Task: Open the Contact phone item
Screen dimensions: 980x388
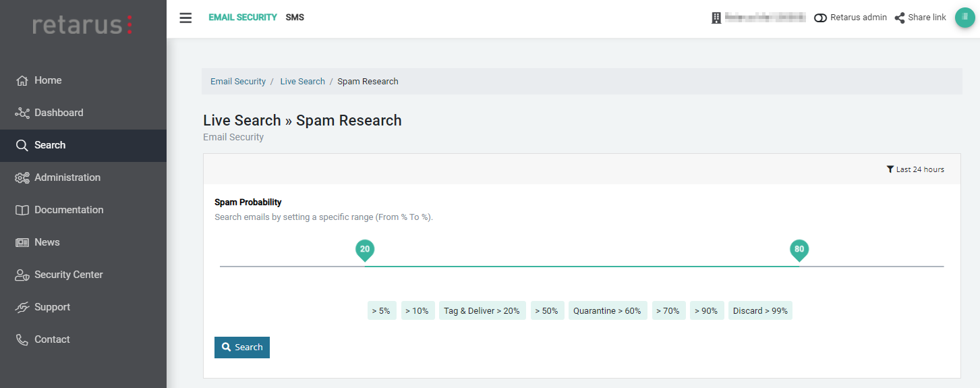Action: [x=51, y=339]
